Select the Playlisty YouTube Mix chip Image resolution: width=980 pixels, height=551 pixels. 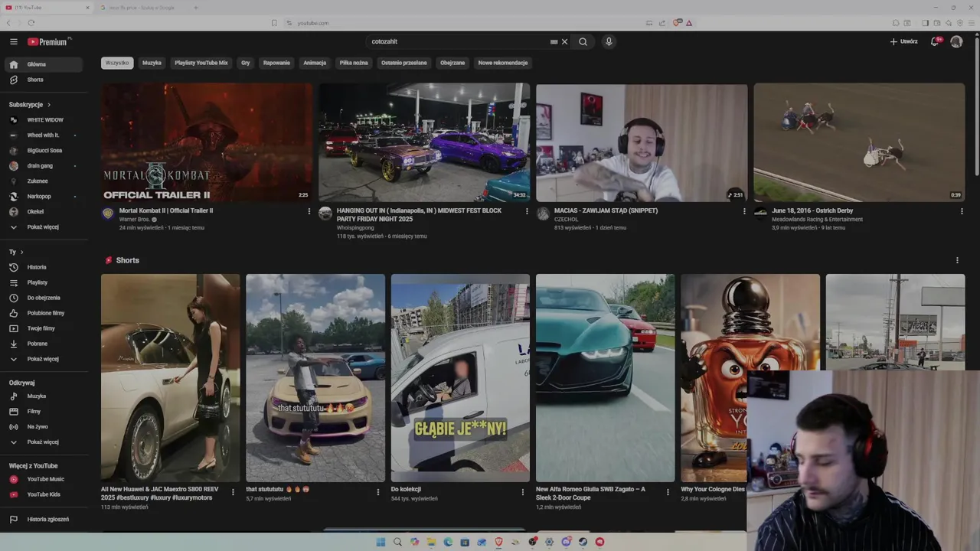201,63
